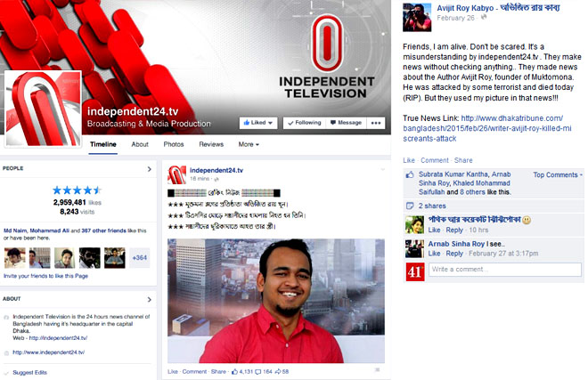The width and height of the screenshot is (588, 380).
Task: Open the post options chevron
Action: (x=382, y=169)
